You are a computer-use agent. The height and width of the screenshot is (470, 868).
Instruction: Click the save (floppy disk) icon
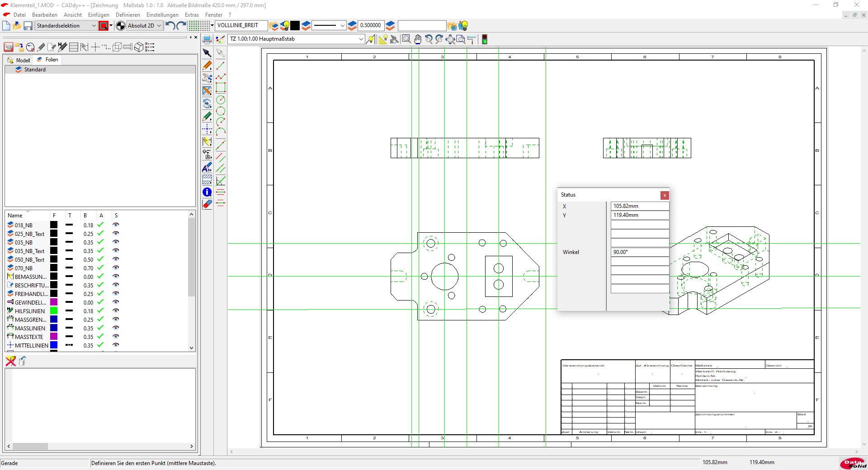pos(28,26)
